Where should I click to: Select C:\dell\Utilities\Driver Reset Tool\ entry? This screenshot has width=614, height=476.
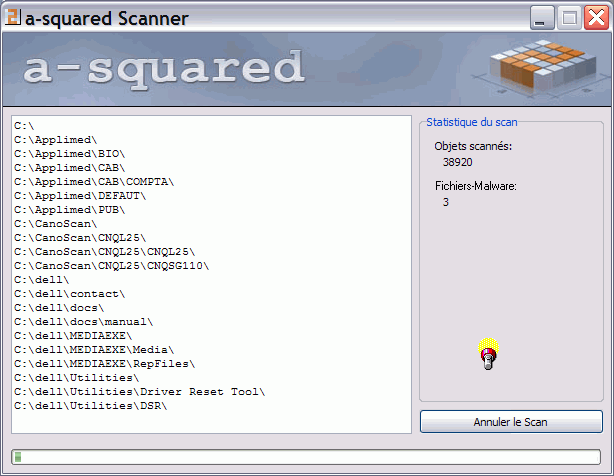(x=140, y=392)
